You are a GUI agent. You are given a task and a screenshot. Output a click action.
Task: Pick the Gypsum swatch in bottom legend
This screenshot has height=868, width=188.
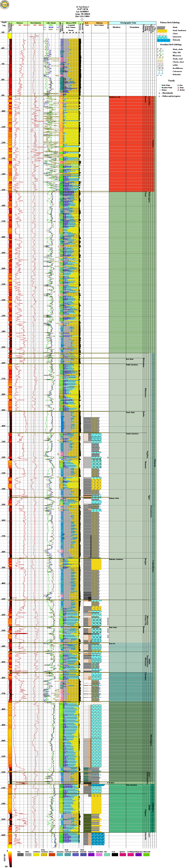tap(91, 854)
